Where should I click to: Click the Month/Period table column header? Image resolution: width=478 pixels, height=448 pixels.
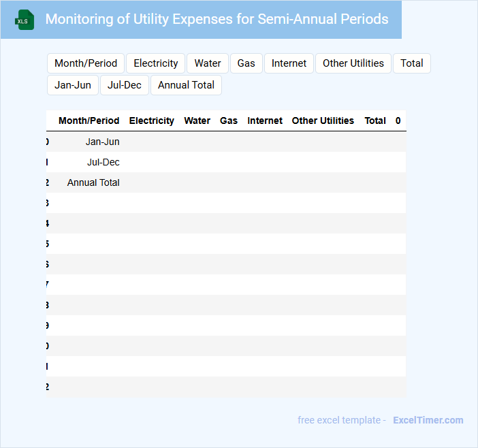89,121
